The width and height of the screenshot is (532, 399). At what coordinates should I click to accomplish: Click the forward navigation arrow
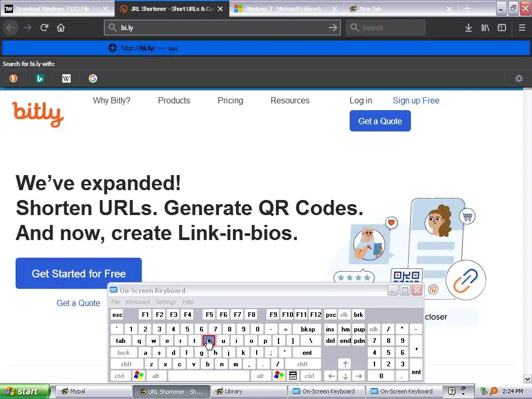tap(28, 28)
